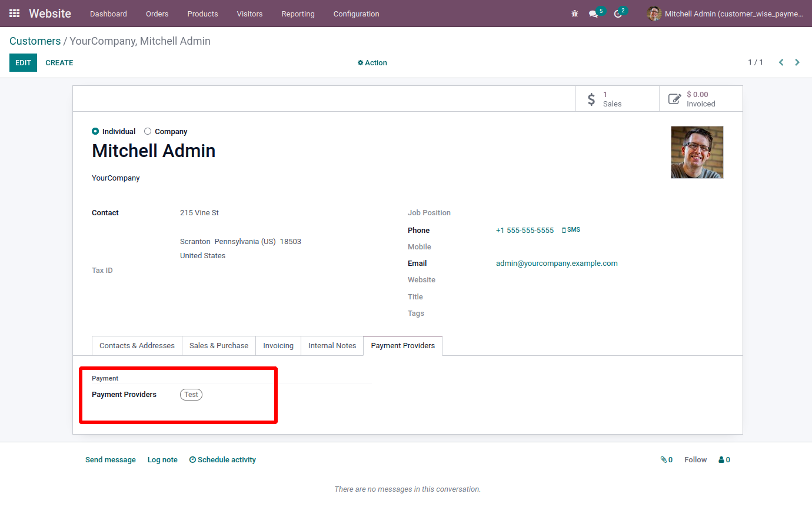Select the Individual radio button
Screen dimensions: 812x507
tap(95, 131)
